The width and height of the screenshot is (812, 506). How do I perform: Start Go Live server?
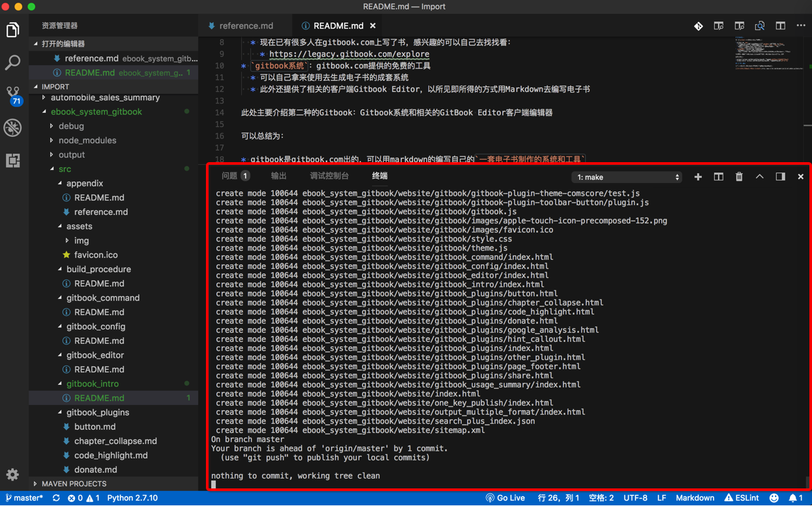click(x=505, y=498)
